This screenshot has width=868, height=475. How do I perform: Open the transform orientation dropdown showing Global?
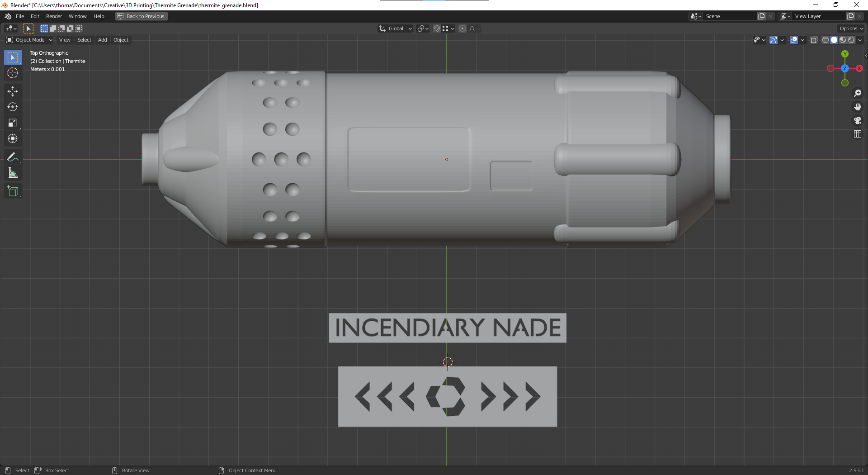pyautogui.click(x=395, y=28)
